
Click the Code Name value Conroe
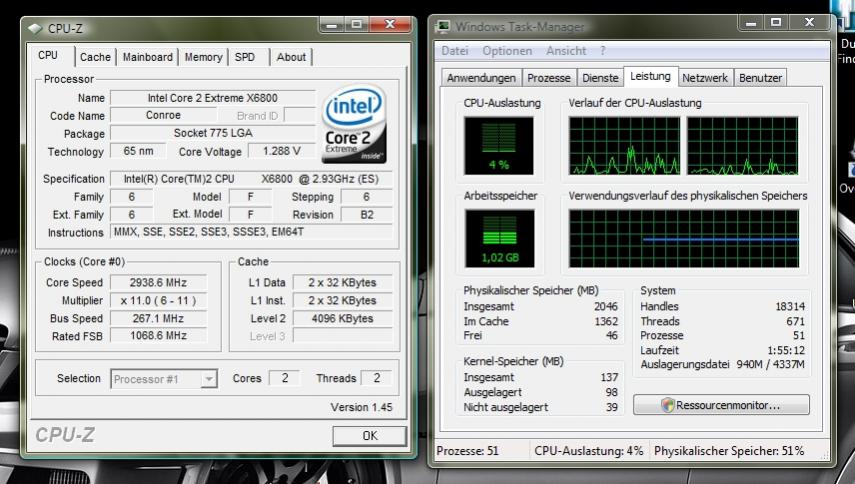click(163, 116)
